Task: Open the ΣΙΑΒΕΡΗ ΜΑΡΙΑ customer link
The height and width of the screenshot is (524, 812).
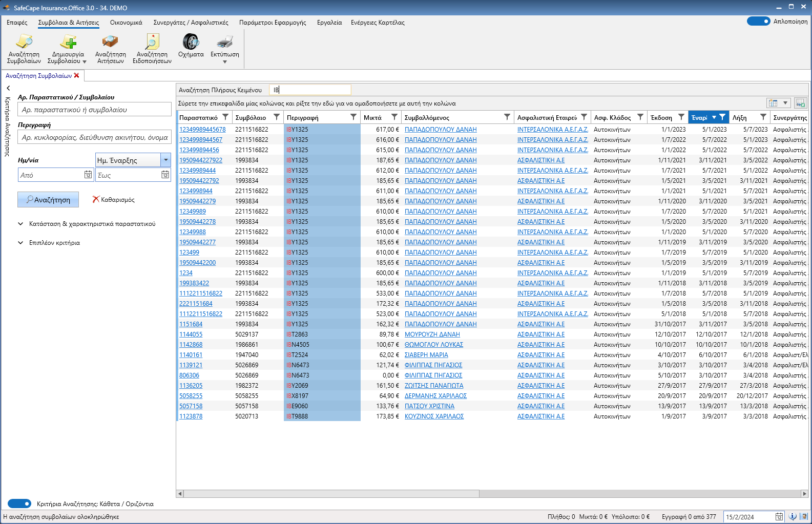Action: (426, 355)
